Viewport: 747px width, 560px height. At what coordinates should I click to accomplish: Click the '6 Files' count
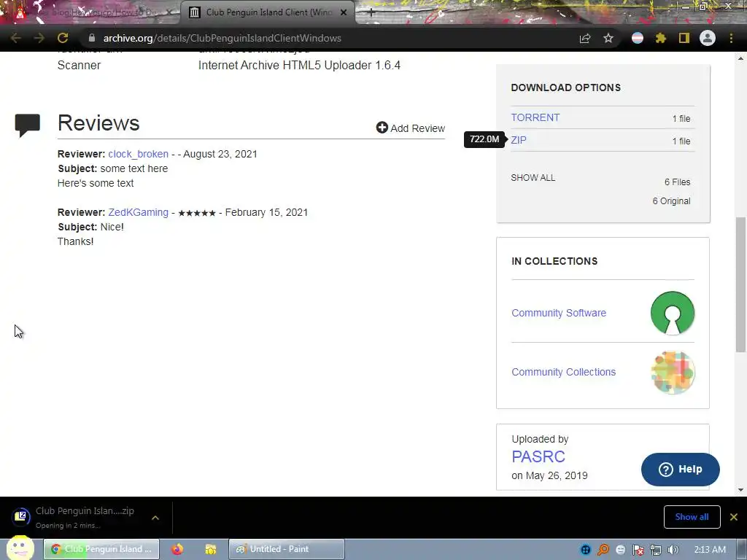click(678, 182)
